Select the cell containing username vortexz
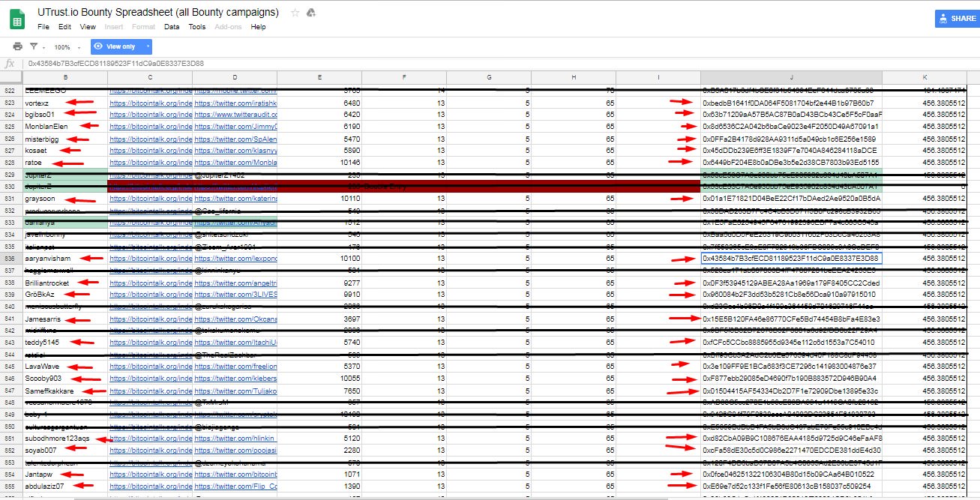The image size is (980, 500). click(x=65, y=103)
